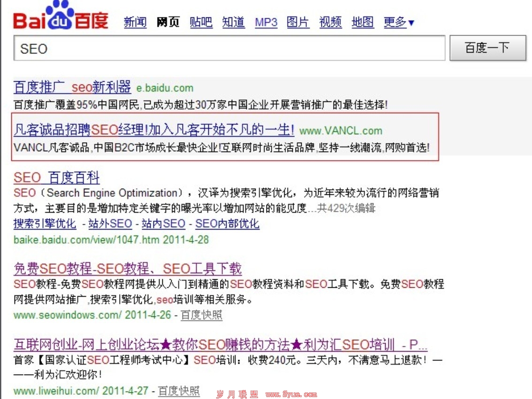Screen dimensions: 532x399
Task: Click the www.seowindows.com URL text
Action: tap(68, 315)
